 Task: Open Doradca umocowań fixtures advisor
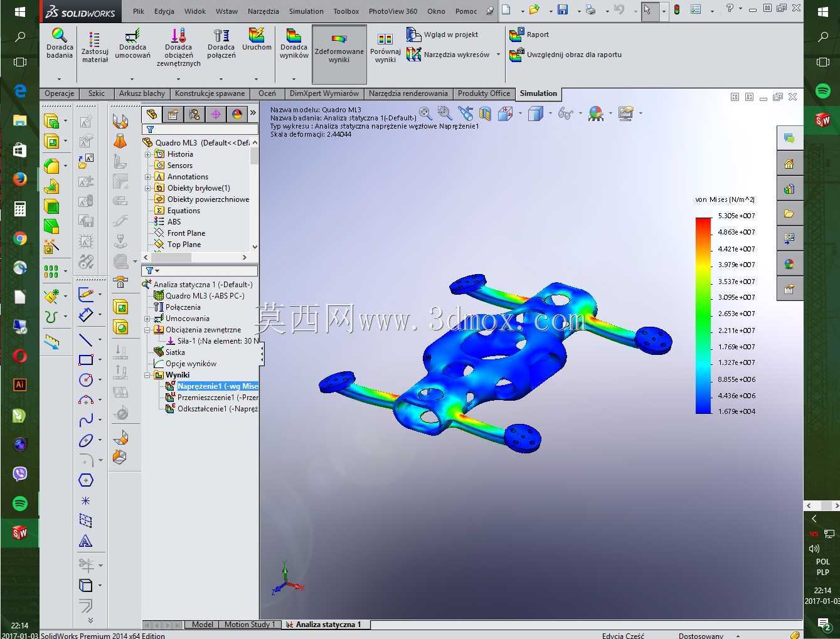coord(132,44)
